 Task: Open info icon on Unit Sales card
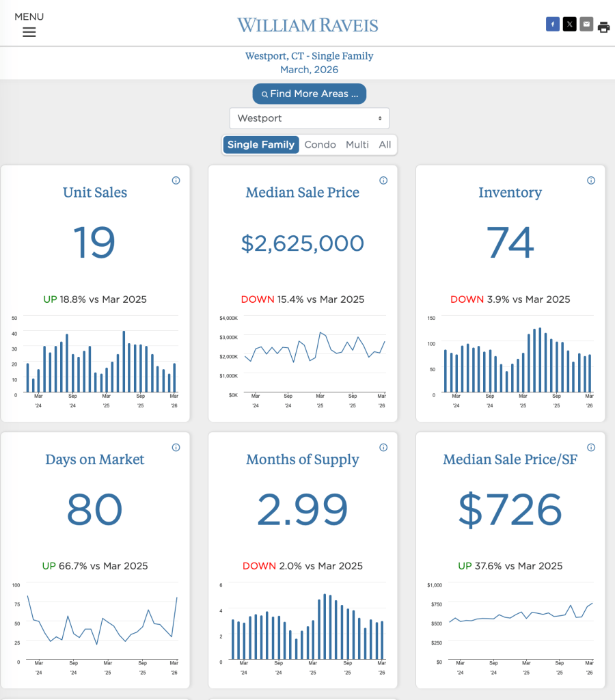point(176,180)
